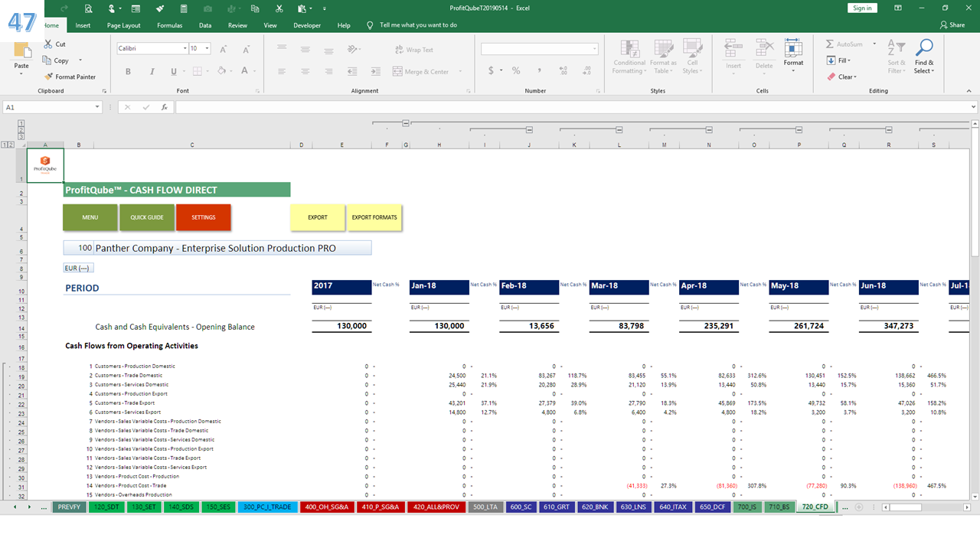Click the AutoSum sigma icon
980x551 pixels.
[830, 44]
